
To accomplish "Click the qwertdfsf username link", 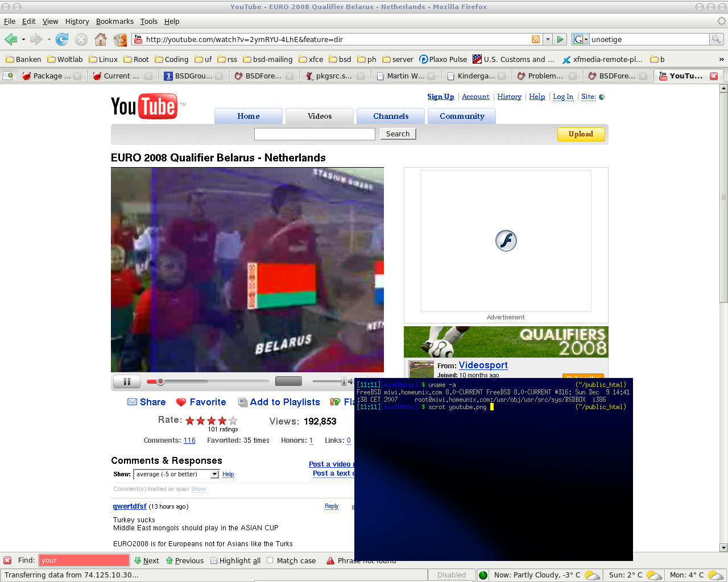I will tap(130, 506).
